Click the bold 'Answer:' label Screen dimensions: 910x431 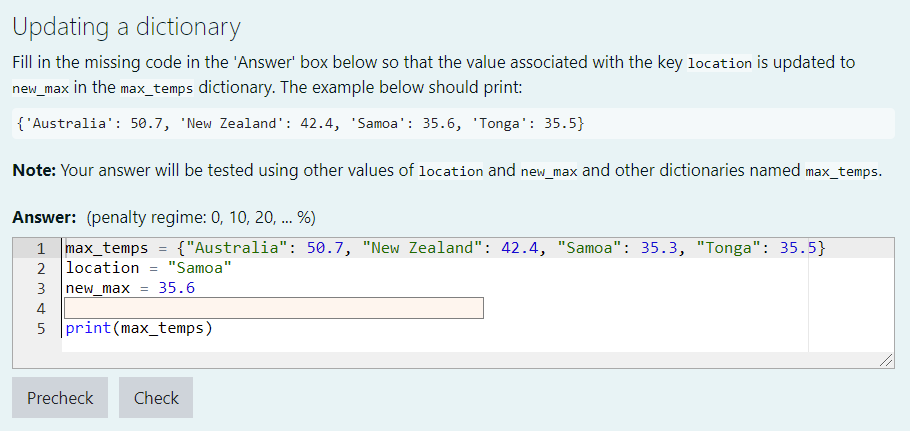[44, 218]
